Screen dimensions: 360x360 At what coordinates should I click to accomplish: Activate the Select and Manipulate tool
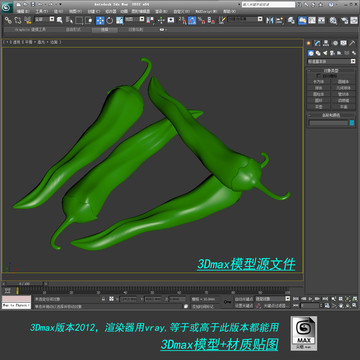[161, 20]
